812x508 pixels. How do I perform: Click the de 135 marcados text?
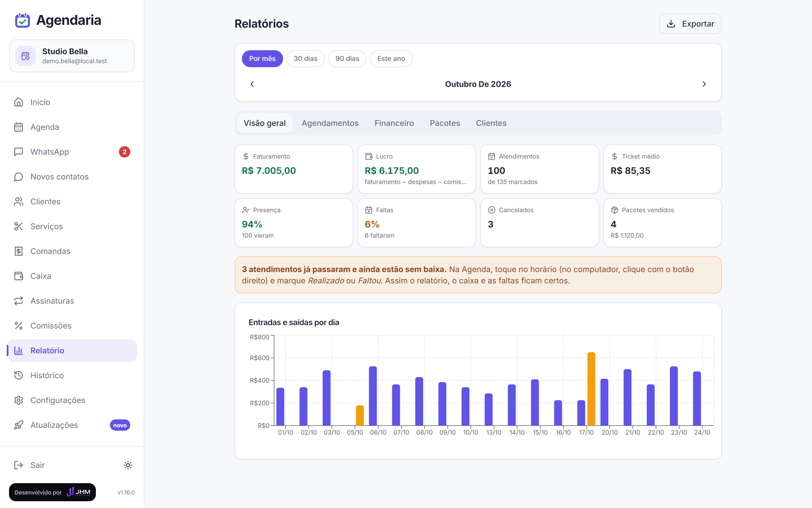[x=512, y=182]
